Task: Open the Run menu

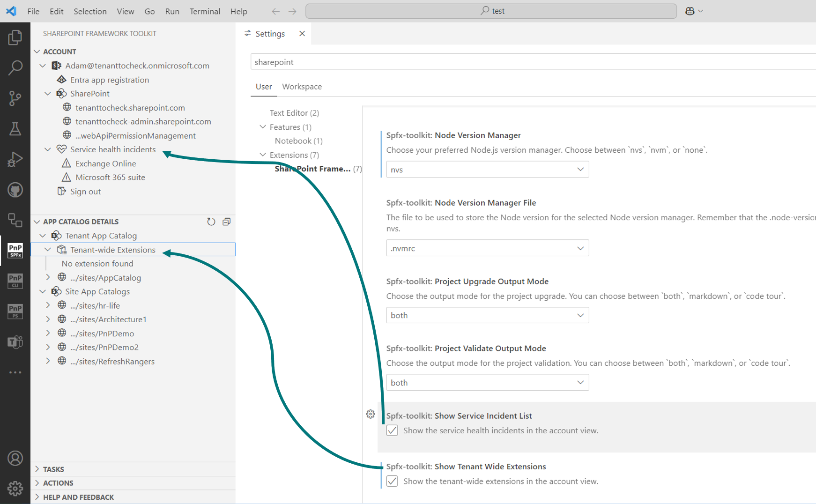Action: click(x=172, y=11)
